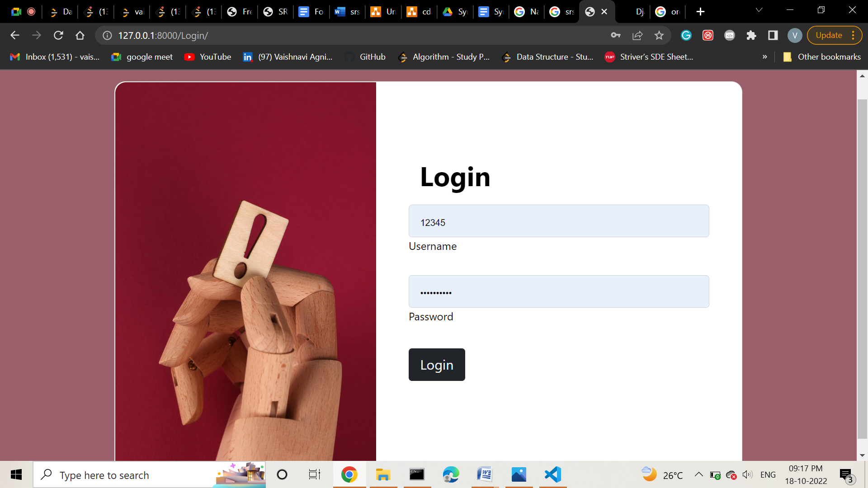
Task: Switch to the Google Docs Fo tab
Action: click(x=311, y=12)
